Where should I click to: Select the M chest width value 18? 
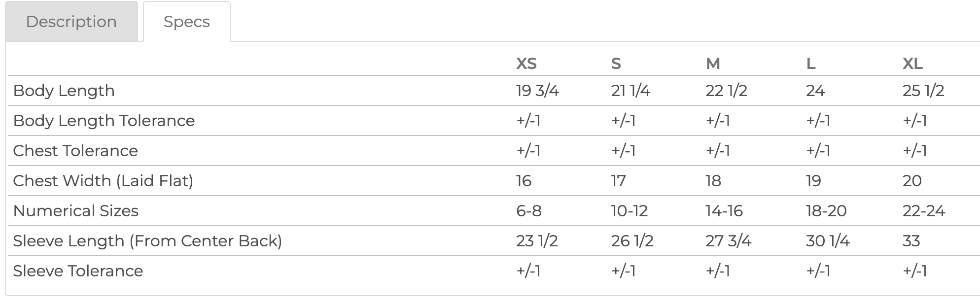pos(713,181)
